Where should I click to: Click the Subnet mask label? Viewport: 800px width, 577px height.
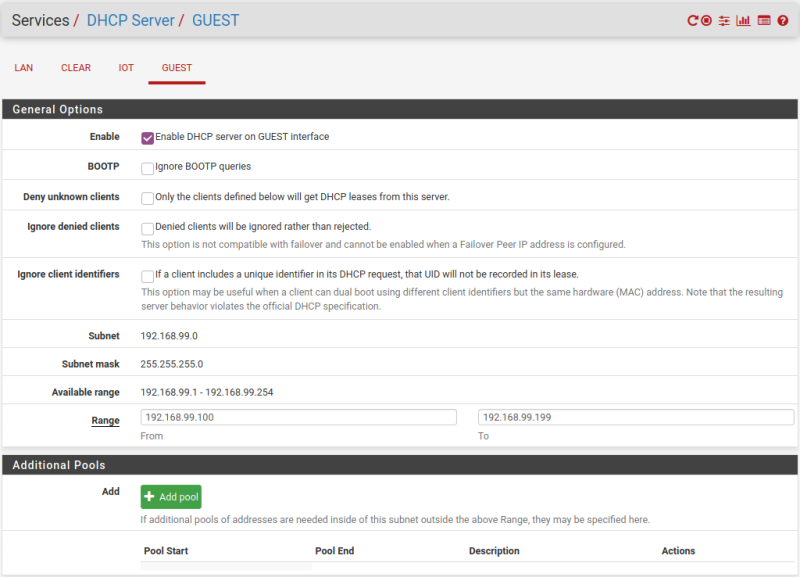pos(91,364)
